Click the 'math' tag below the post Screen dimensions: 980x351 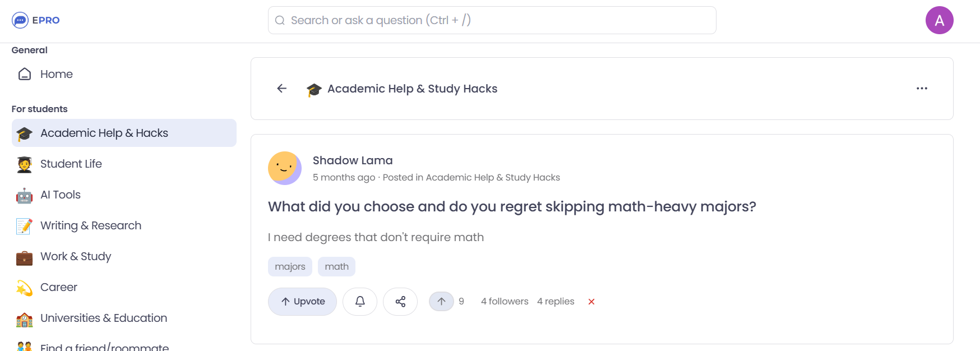(x=336, y=266)
